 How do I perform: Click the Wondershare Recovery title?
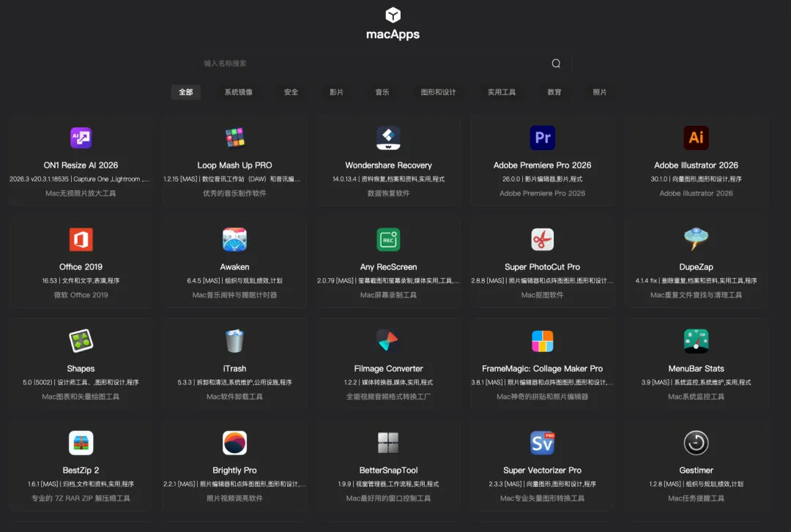pyautogui.click(x=388, y=165)
